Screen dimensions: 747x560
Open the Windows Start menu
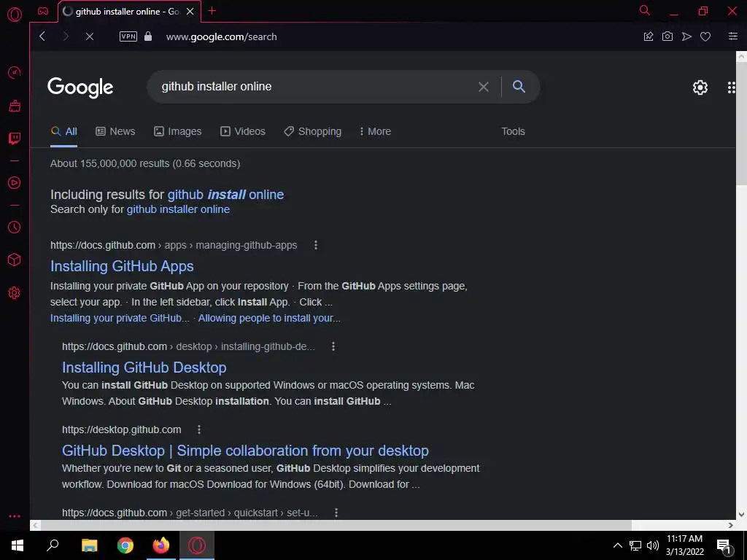point(18,545)
